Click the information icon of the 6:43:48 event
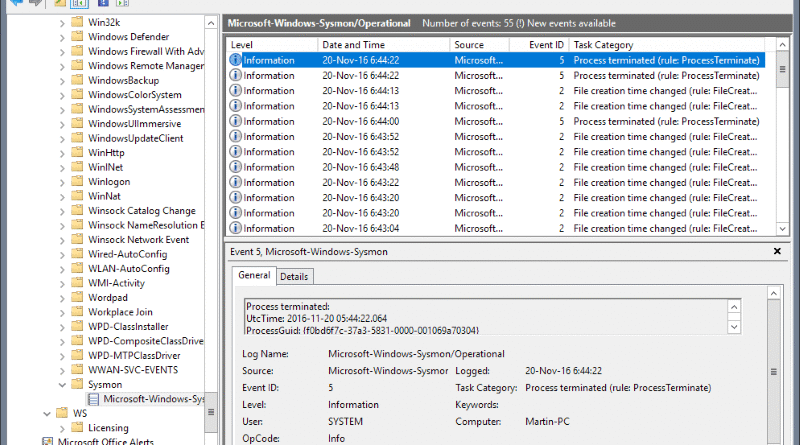The width and height of the screenshot is (800, 445). click(x=236, y=167)
